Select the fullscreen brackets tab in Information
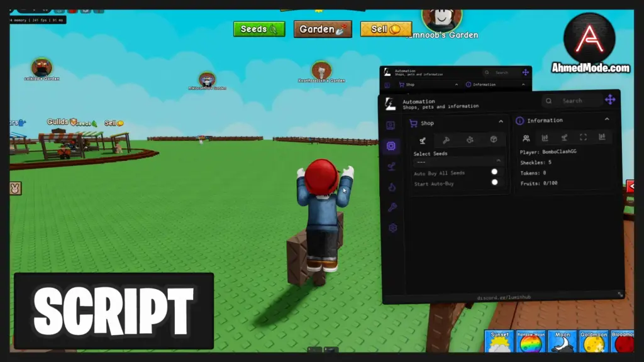Image resolution: width=644 pixels, height=362 pixels. (x=583, y=137)
